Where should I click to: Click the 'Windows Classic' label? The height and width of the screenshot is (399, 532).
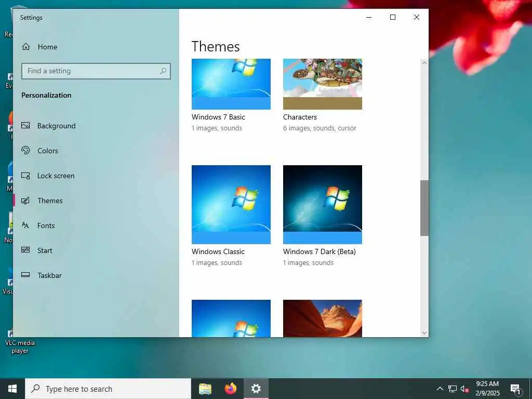point(218,251)
